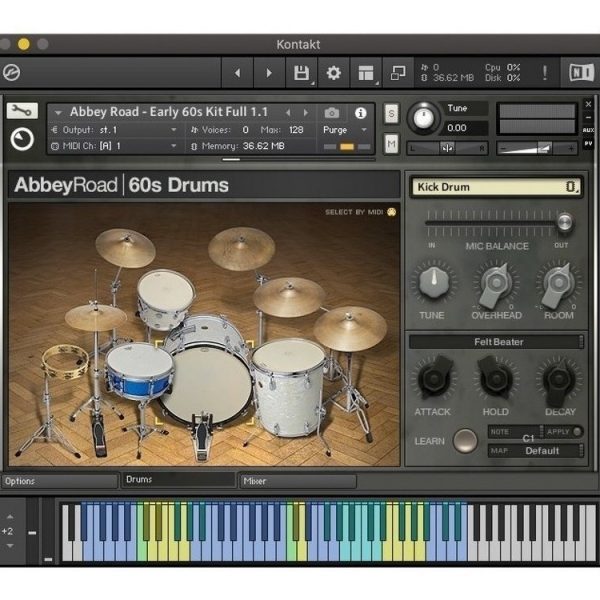This screenshot has height=600, width=600.
Task: Open the Kontakt browser logo button
Action: pos(11,72)
